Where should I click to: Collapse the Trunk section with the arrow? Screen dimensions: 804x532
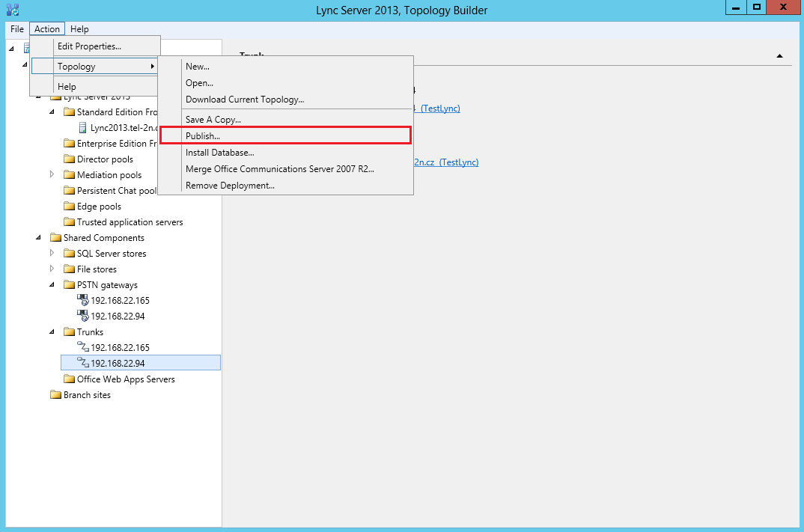click(x=779, y=56)
